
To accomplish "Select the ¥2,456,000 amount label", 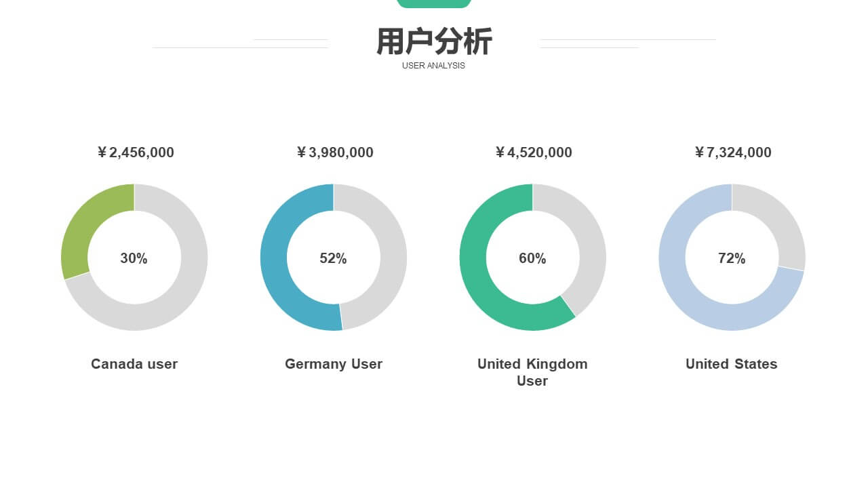I will 135,152.
